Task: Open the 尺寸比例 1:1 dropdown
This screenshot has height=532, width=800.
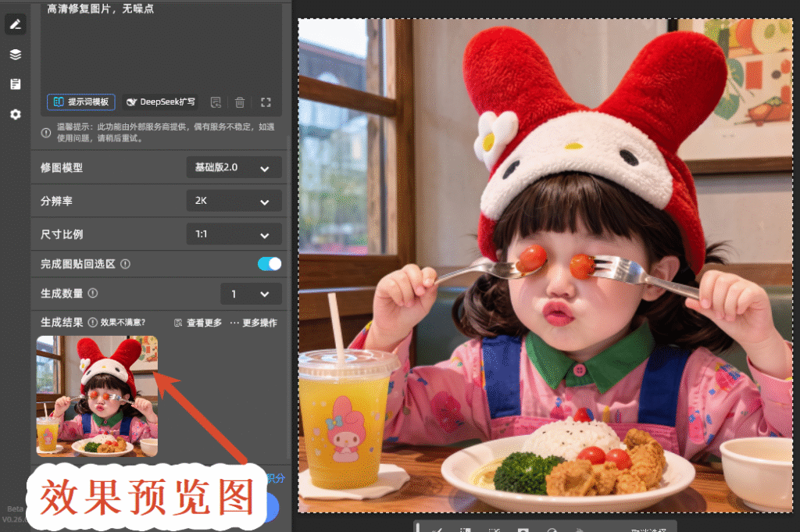Action: click(234, 234)
